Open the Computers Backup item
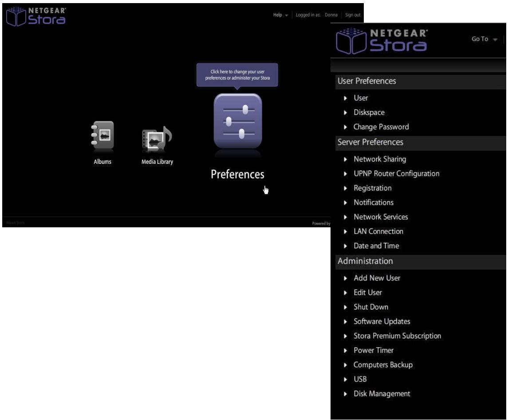This screenshot has height=420, width=508. pyautogui.click(x=383, y=365)
